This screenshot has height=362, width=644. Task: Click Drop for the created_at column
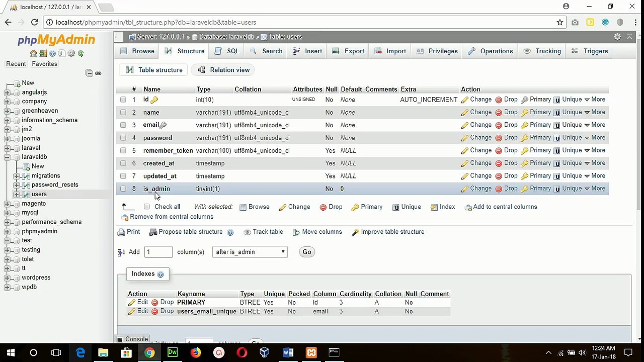506,163
